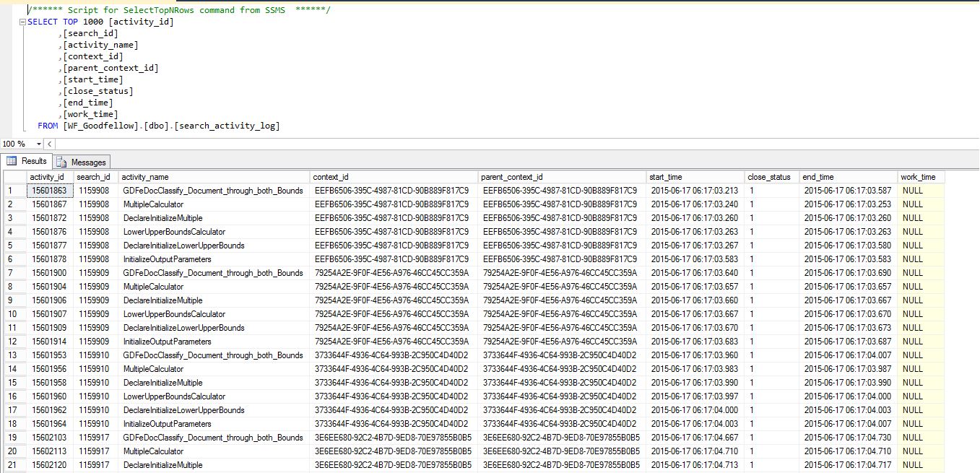Select the search_id column header
The image size is (980, 473).
click(x=96, y=177)
